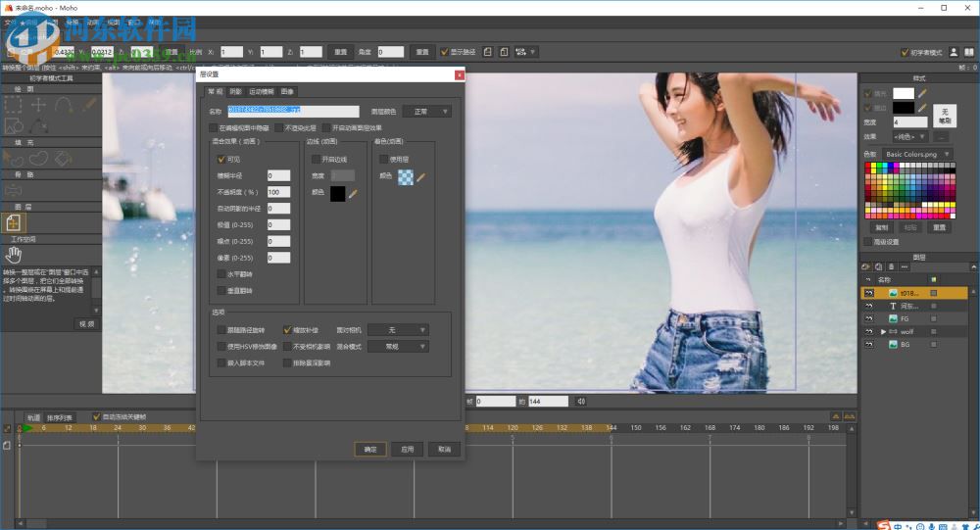Click the black outline color swatch in dialog
Viewport: 980px width, 530px height.
click(x=337, y=194)
